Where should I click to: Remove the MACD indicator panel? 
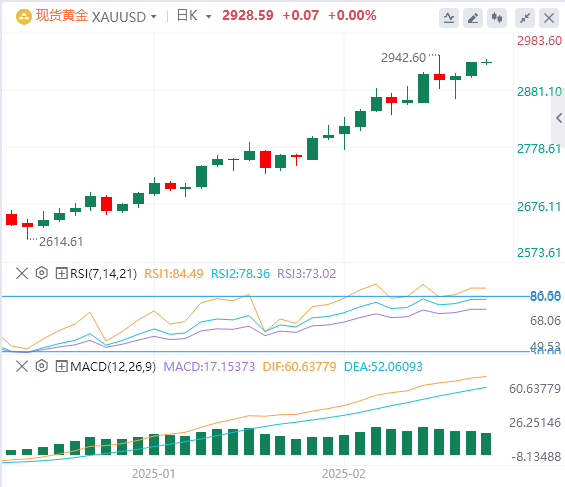22,366
